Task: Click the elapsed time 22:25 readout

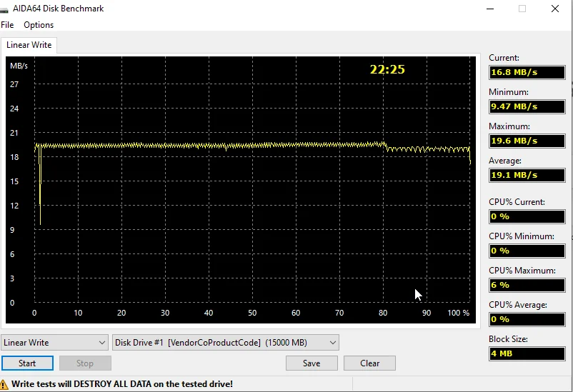Action: click(x=387, y=69)
